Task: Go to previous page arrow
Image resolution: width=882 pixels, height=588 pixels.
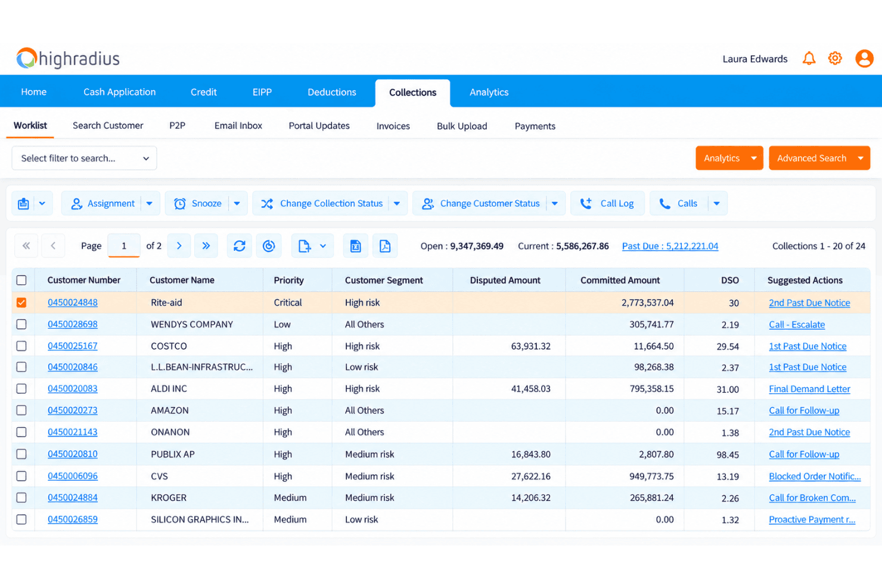Action: [53, 245]
